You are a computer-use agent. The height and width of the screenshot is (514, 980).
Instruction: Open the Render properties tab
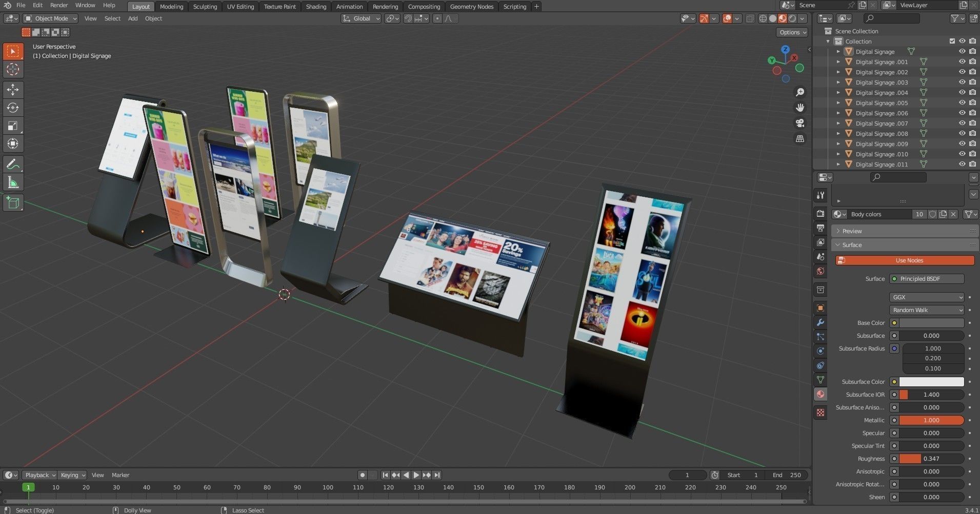(x=821, y=213)
